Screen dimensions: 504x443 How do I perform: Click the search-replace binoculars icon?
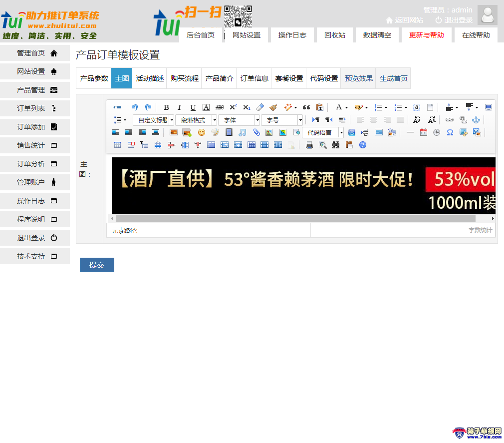tap(336, 145)
